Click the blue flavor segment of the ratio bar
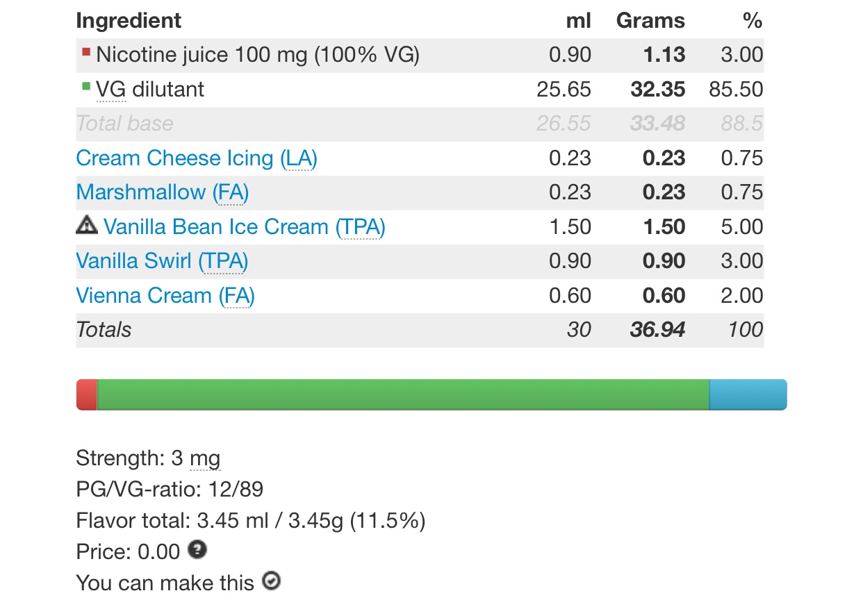 click(x=748, y=394)
